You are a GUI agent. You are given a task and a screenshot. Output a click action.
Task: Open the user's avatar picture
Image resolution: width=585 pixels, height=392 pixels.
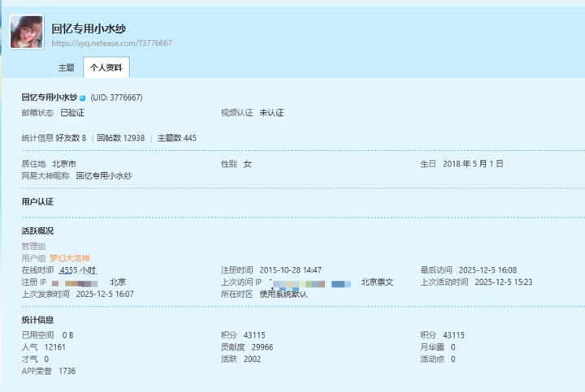click(27, 32)
